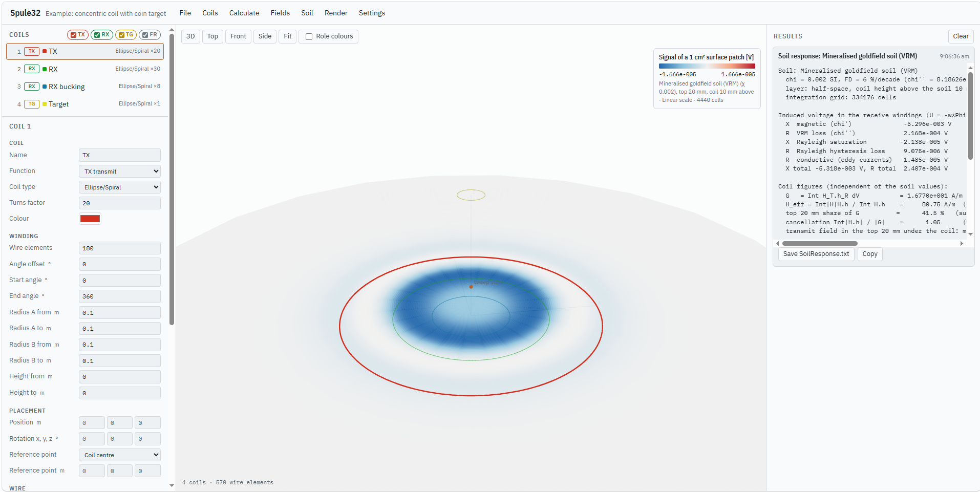The height and width of the screenshot is (492, 980).
Task: Select the RX bucking coil row
Action: point(85,87)
